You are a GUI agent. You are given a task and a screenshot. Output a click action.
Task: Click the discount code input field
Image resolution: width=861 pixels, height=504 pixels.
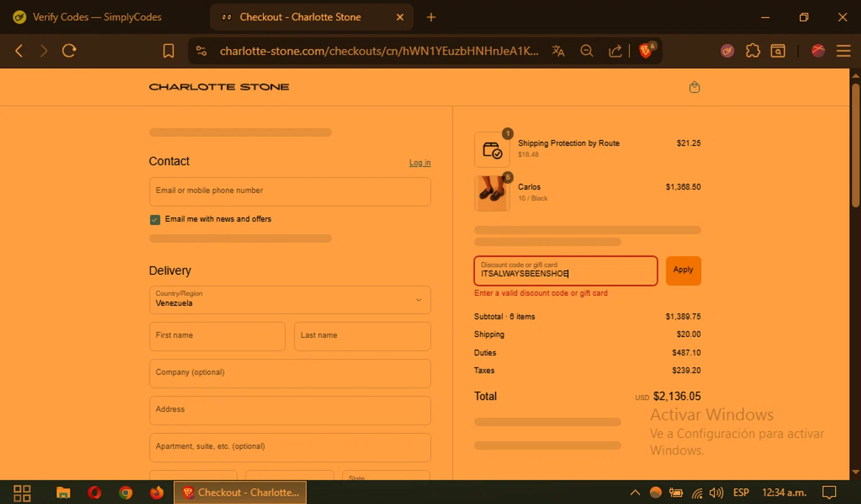(565, 270)
